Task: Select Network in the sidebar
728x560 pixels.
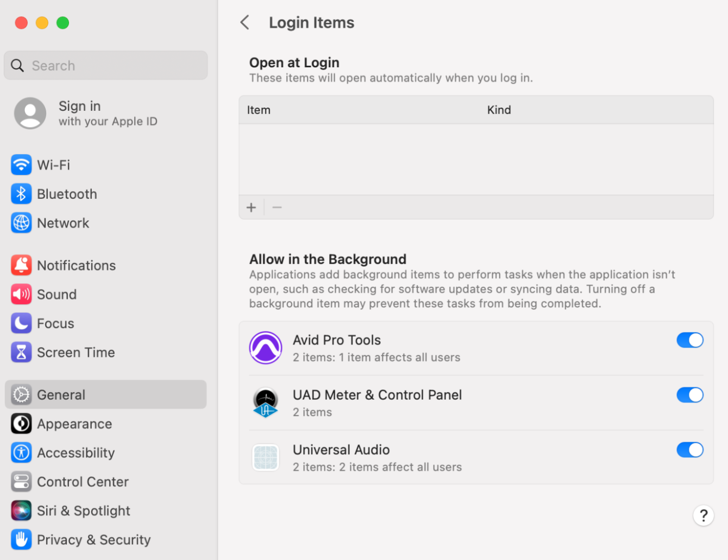Action: coord(105,223)
